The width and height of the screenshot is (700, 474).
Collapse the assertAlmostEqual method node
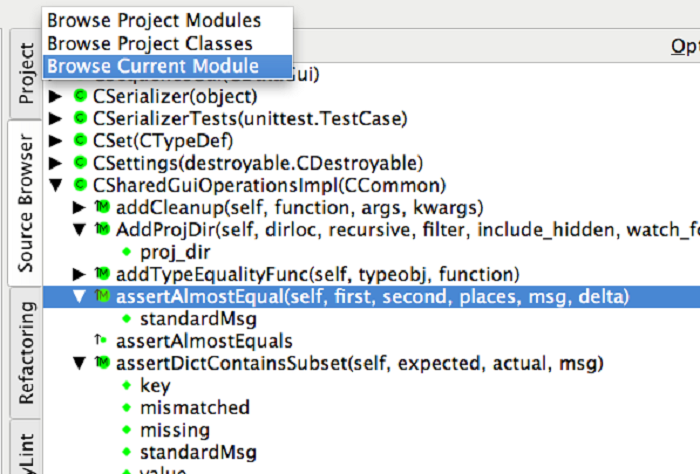coord(79,297)
